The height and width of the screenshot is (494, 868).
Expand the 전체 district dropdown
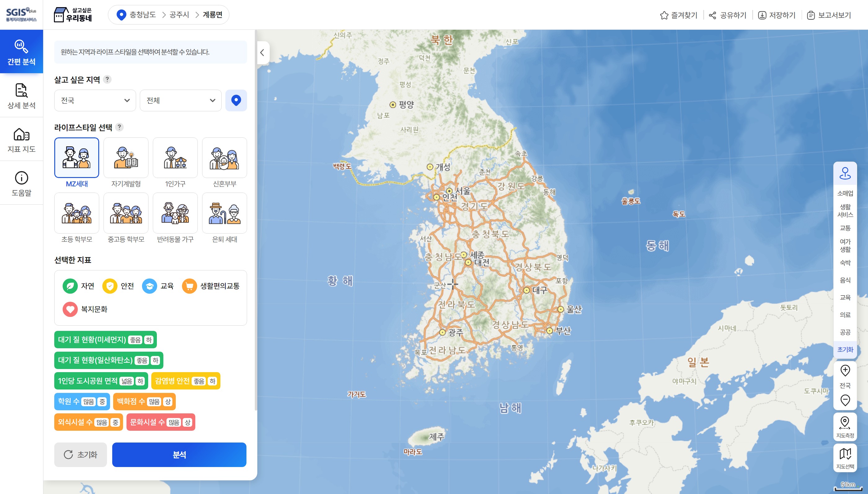[x=180, y=100]
